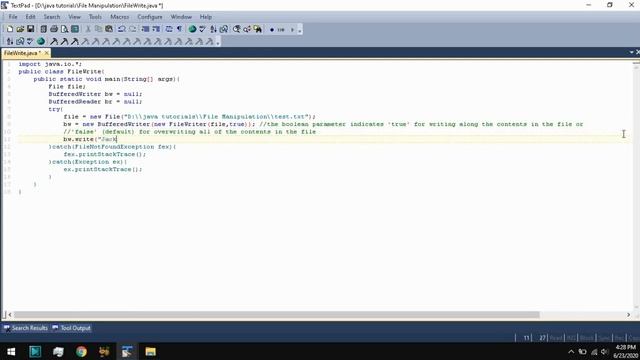The image size is (640, 360).
Task: Toggle the Read indicator in status bar
Action: [556, 338]
